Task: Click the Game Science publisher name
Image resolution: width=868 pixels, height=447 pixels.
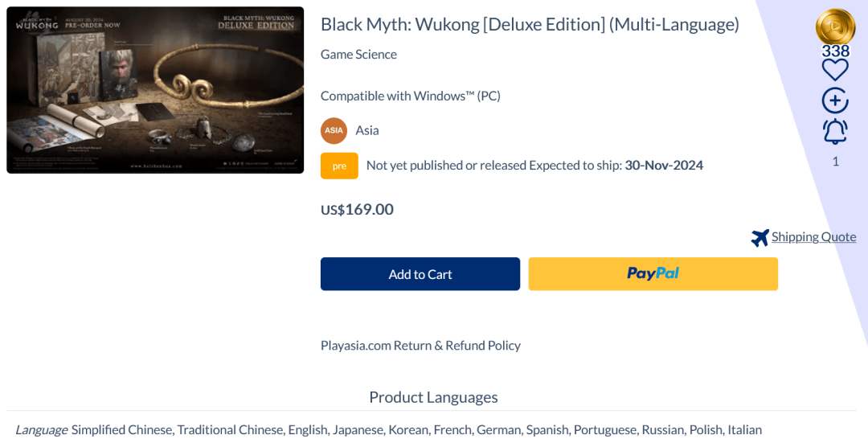Action: click(x=358, y=55)
